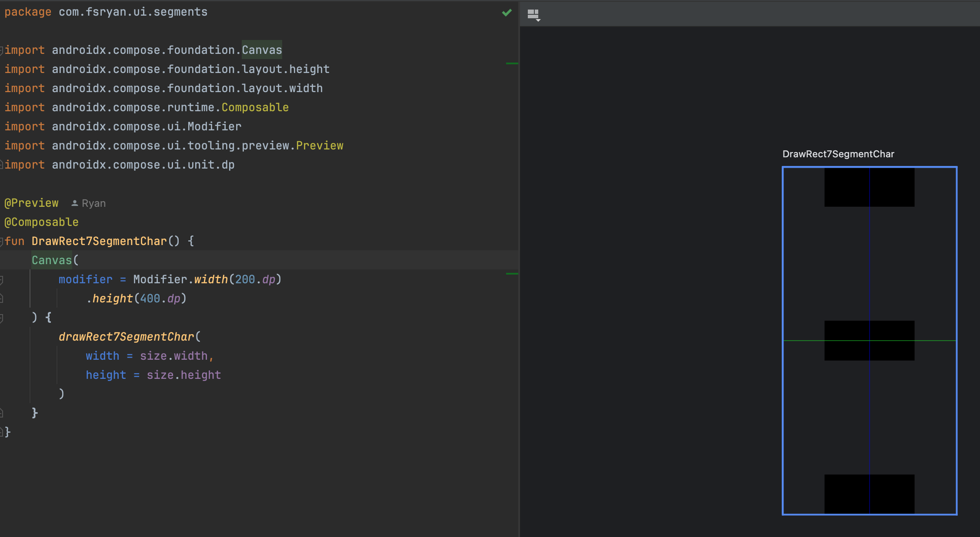Click the drawRect7SegmentChar( call
Viewport: 980px width, 537px height.
click(130, 337)
